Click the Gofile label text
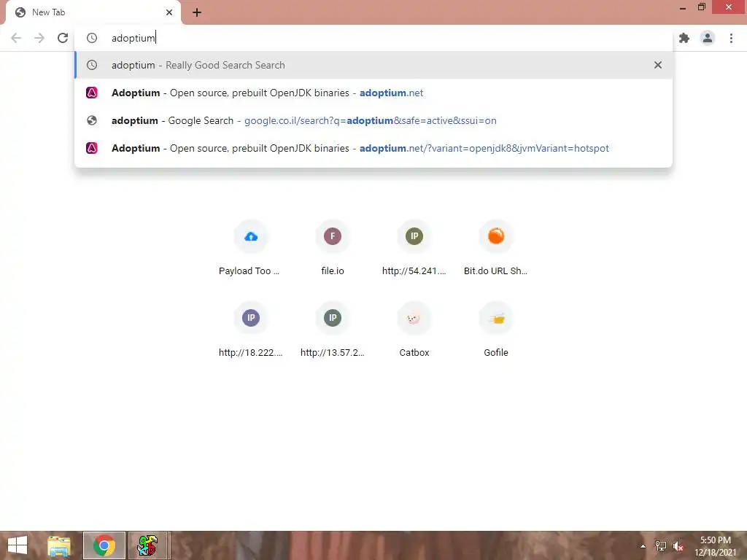Screen dimensions: 747x560 click(x=496, y=353)
